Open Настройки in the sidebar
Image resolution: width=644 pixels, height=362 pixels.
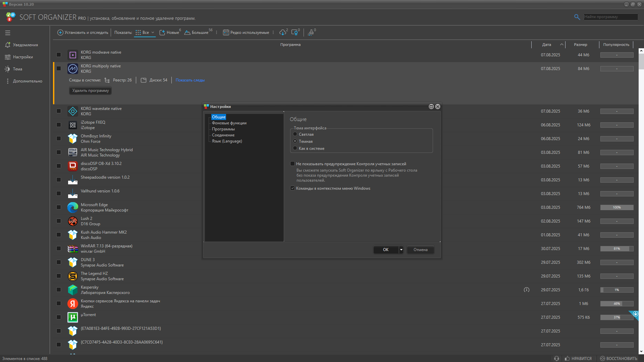(x=19, y=57)
